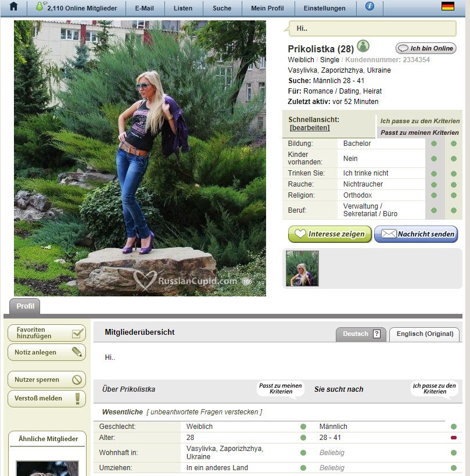The height and width of the screenshot is (476, 470).
Task: Click the Zuletzt aktiv: vor 52 Minuten text
Action: pyautogui.click(x=333, y=102)
